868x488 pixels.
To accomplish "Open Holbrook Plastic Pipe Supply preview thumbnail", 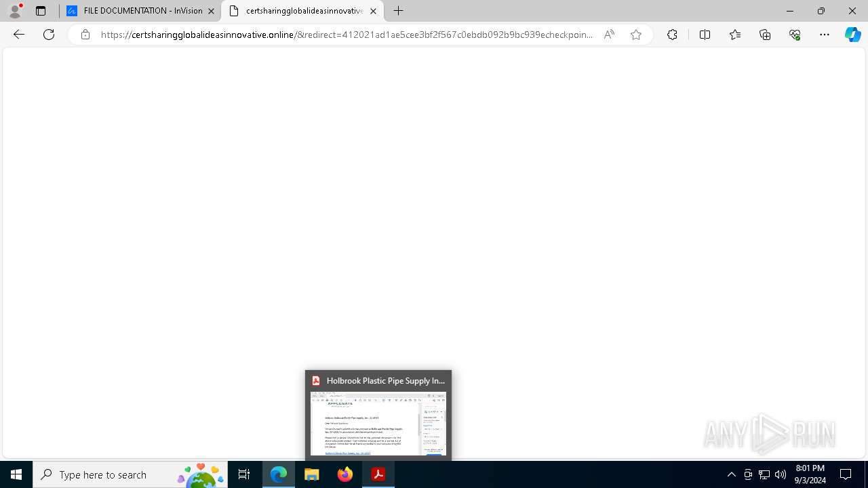I will tap(378, 424).
